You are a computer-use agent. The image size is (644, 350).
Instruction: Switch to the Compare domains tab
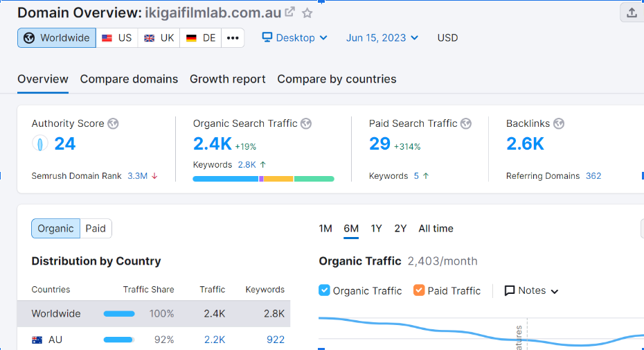pyautogui.click(x=129, y=79)
